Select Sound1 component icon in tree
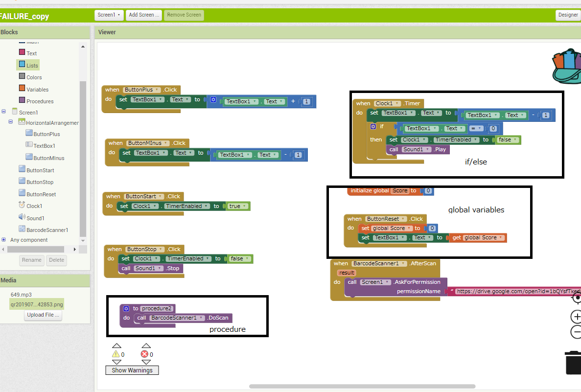 [x=22, y=217]
